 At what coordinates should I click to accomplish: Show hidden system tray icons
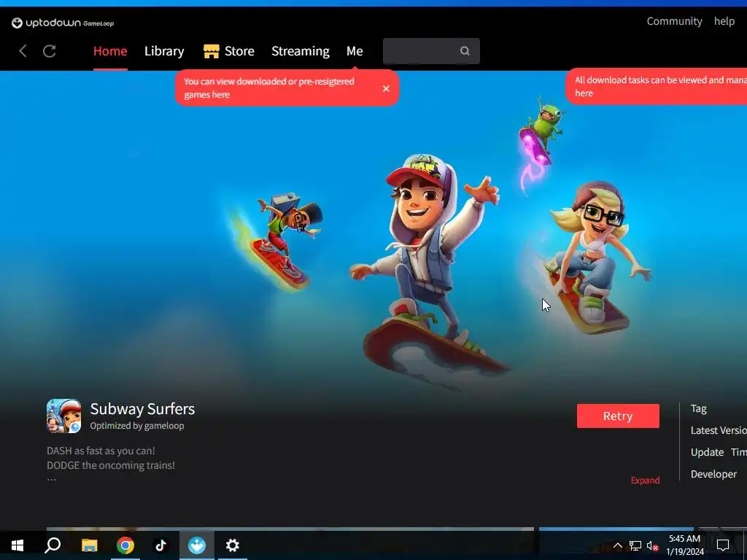click(x=617, y=545)
